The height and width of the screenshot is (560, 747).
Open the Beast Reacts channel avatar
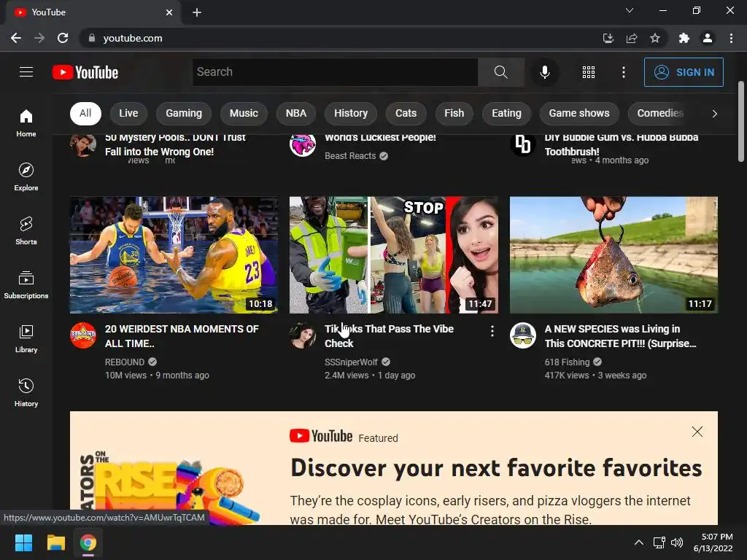tap(303, 144)
